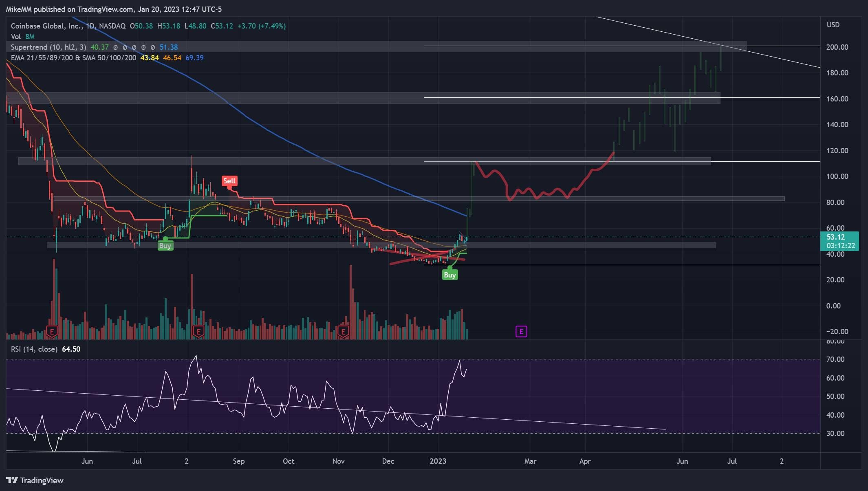Screen dimensions: 868x491
Task: Click the Apr label on time axis
Action: [x=585, y=461]
